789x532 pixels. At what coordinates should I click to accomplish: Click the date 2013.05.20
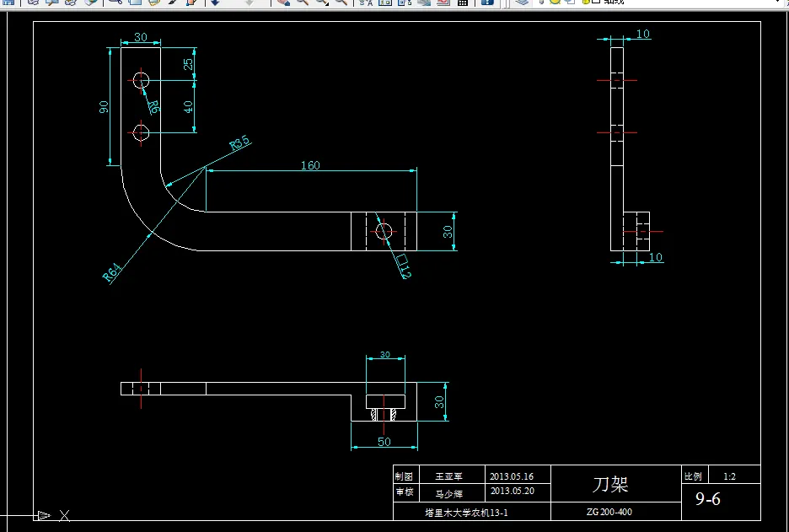point(513,491)
